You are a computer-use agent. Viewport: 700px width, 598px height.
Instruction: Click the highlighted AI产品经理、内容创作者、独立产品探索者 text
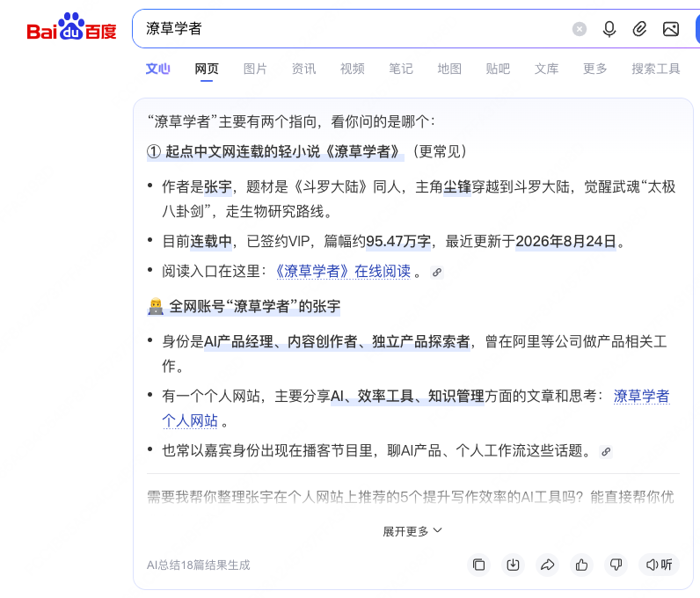[337, 341]
